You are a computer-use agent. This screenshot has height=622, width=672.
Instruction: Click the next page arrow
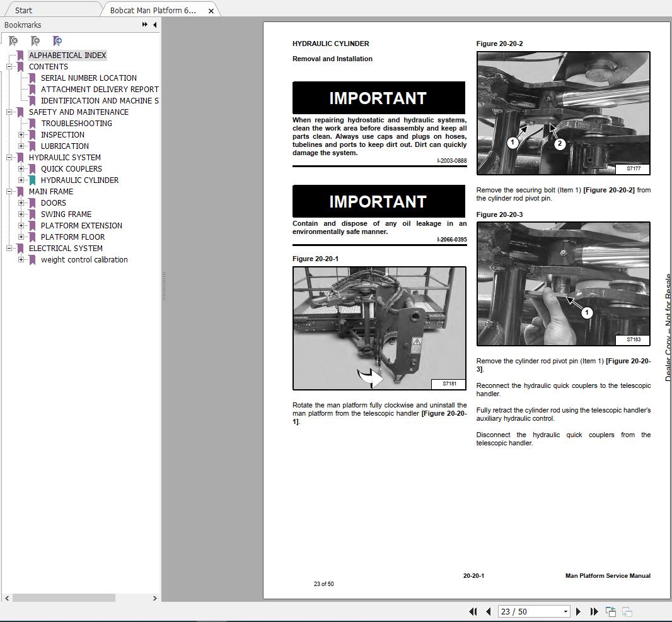click(x=578, y=611)
